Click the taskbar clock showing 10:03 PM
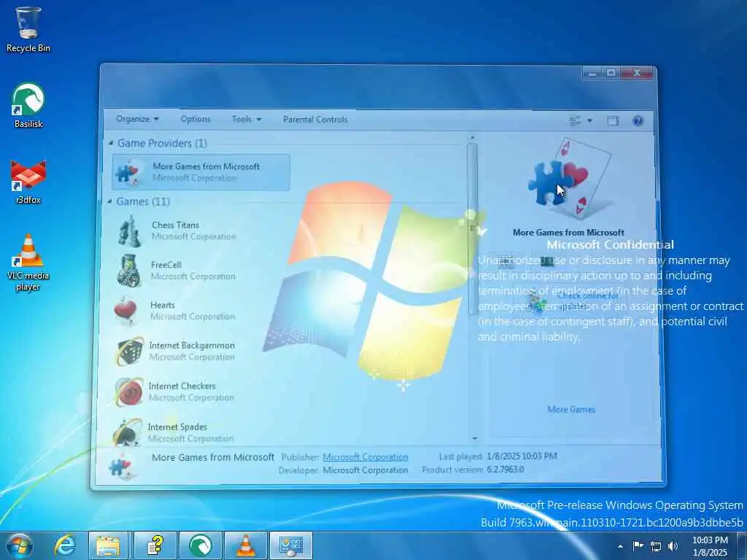The width and height of the screenshot is (747, 560). point(709,546)
